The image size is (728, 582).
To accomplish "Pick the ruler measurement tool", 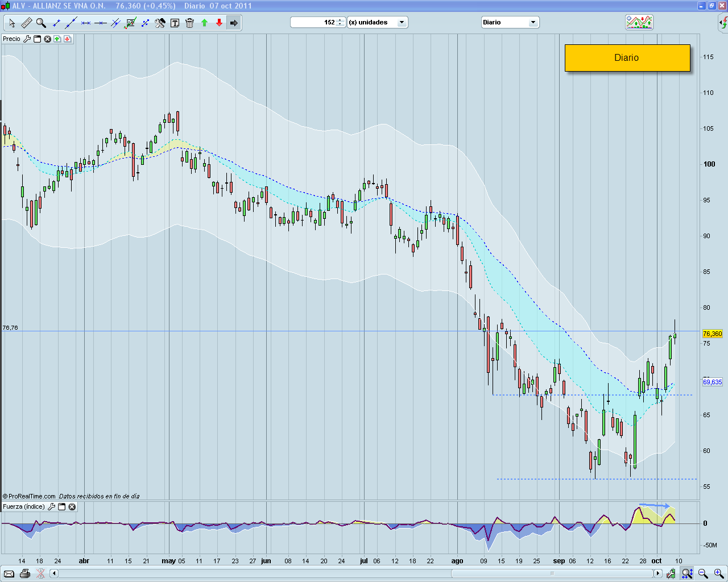I will (27, 23).
